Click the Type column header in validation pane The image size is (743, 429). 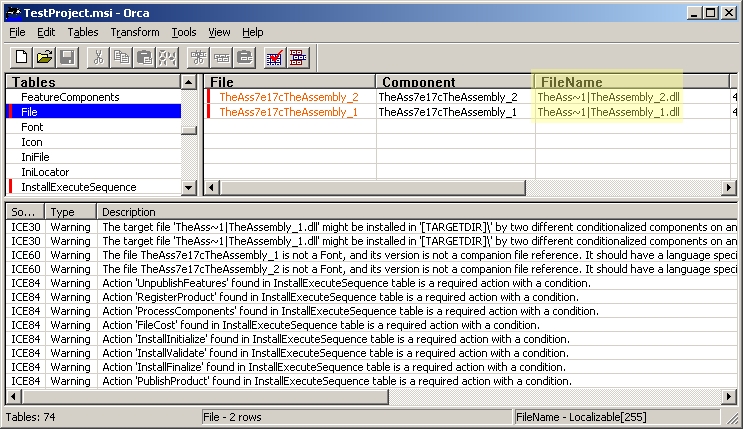pos(71,212)
